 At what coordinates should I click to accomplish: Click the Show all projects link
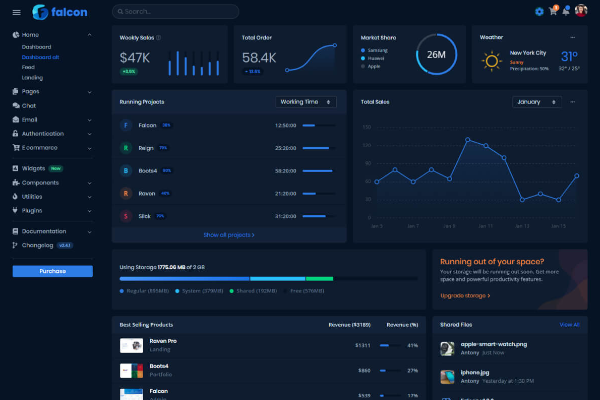pyautogui.click(x=229, y=235)
